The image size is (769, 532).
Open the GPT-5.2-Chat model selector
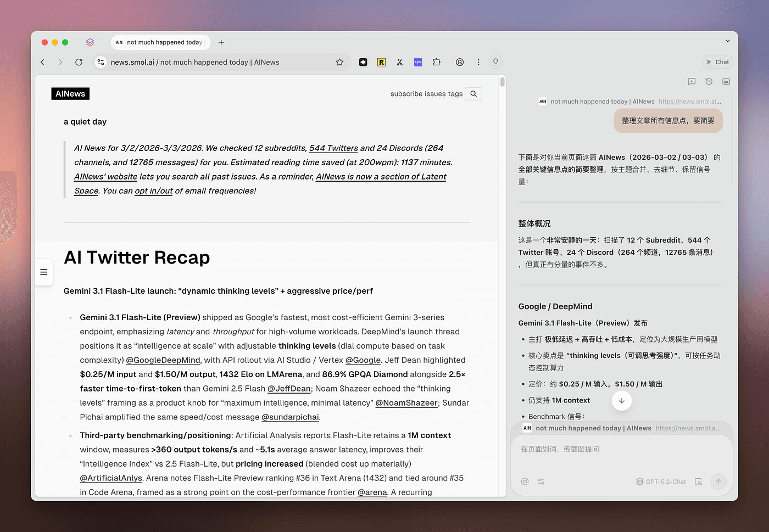661,481
